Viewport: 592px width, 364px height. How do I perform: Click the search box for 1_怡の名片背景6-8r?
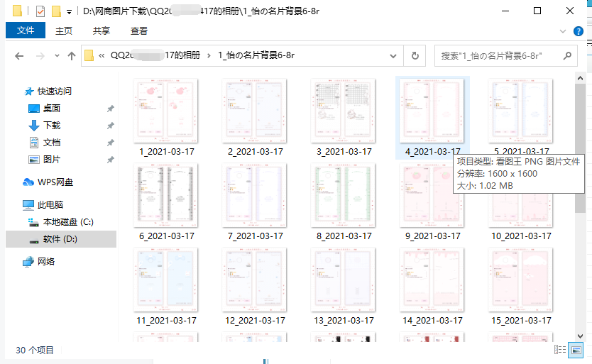[506, 56]
